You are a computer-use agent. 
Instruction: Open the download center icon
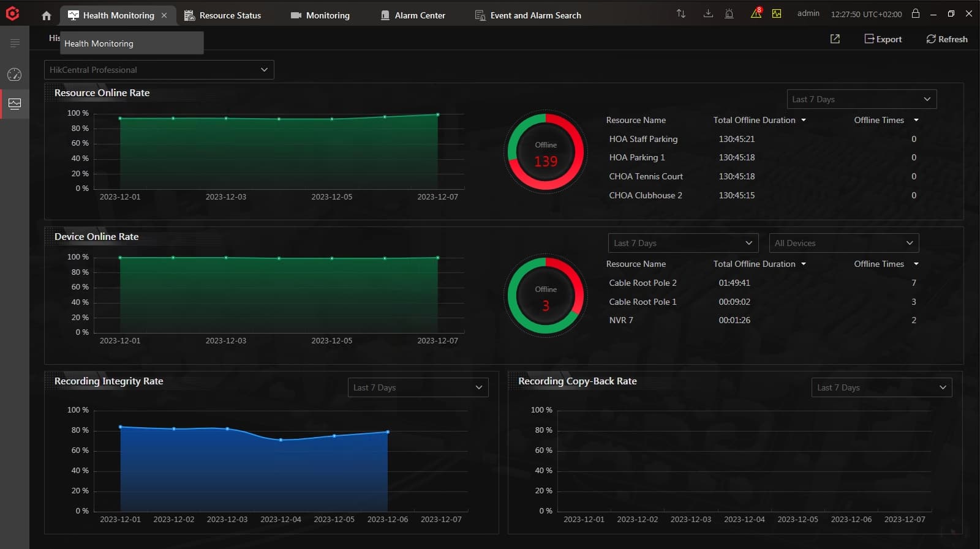tap(708, 13)
